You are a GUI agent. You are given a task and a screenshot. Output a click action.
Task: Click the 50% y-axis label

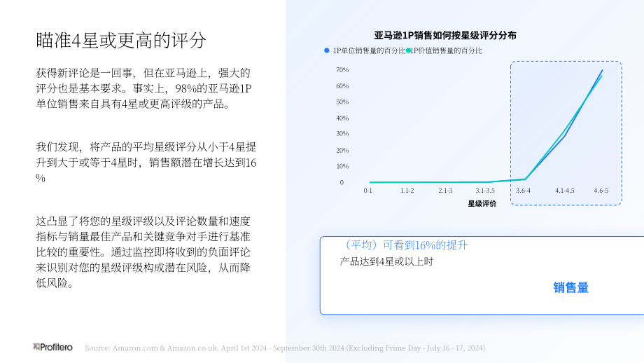pyautogui.click(x=342, y=102)
